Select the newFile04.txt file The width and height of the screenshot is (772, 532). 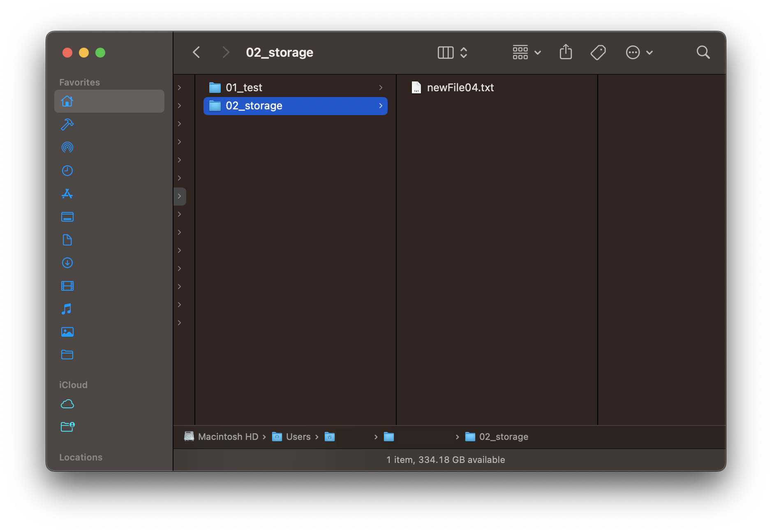[460, 87]
